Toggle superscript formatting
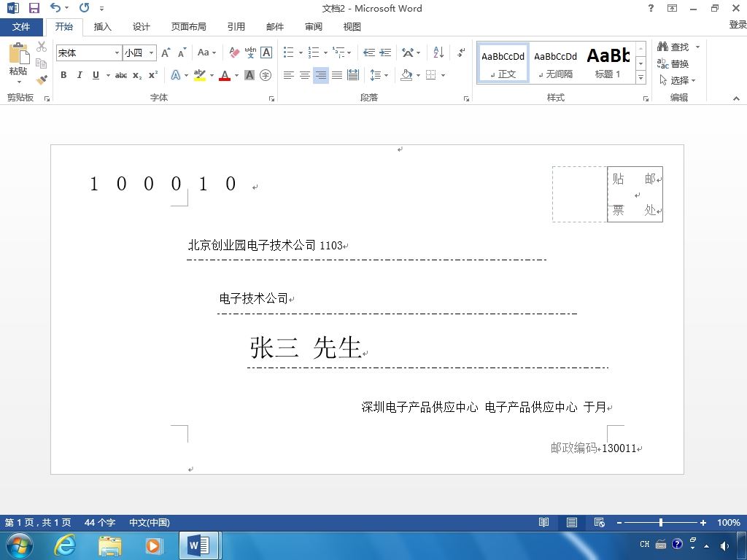The height and width of the screenshot is (560, 747). pos(153,75)
